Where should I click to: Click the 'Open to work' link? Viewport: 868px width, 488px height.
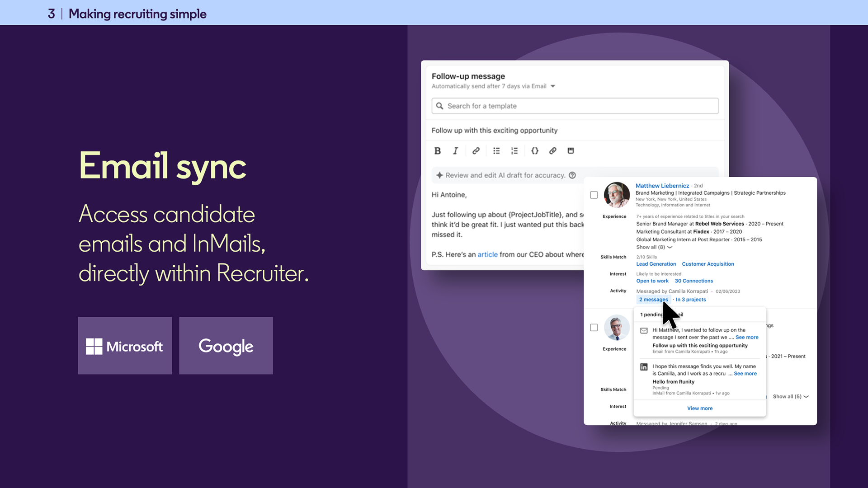(652, 281)
